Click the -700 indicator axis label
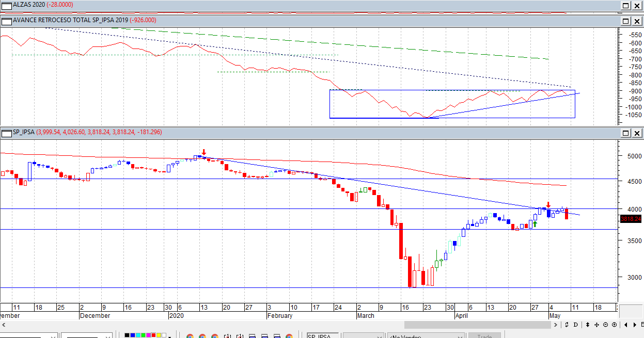The image size is (644, 338). [x=635, y=59]
